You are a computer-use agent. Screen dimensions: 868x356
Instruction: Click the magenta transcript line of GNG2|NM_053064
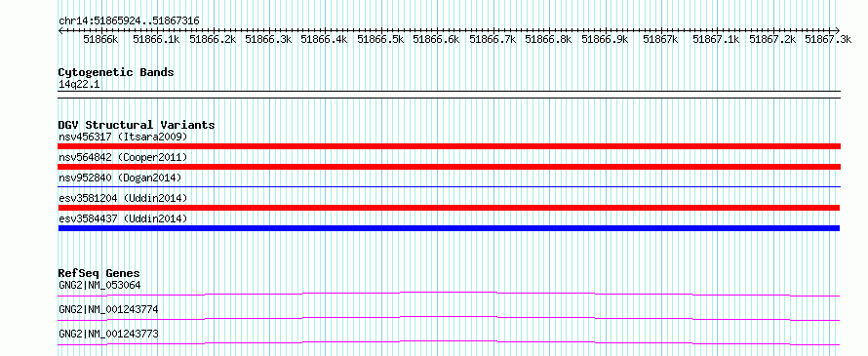coord(450,294)
